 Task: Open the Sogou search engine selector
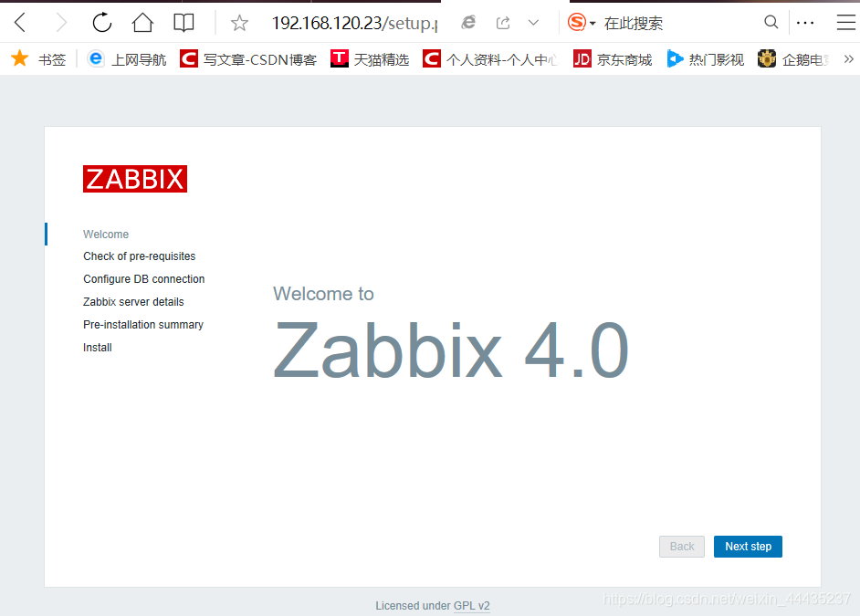[582, 23]
